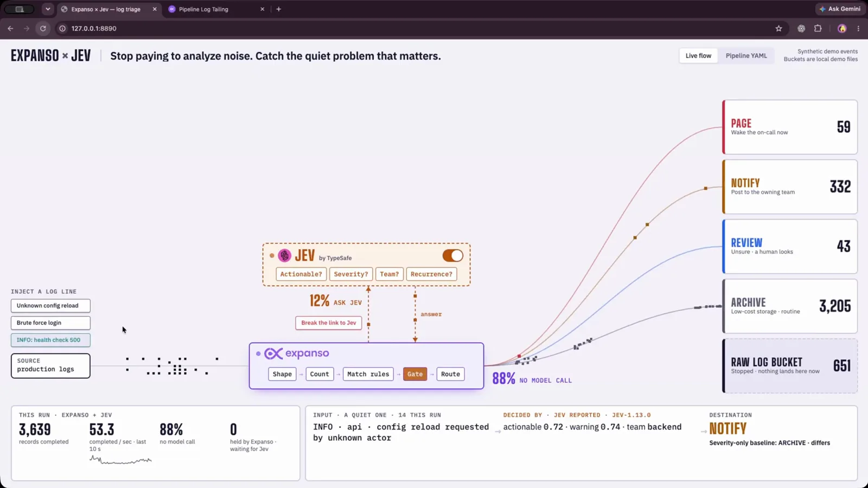The height and width of the screenshot is (488, 868).
Task: Inject INFO: health check 500 line
Action: click(x=50, y=340)
